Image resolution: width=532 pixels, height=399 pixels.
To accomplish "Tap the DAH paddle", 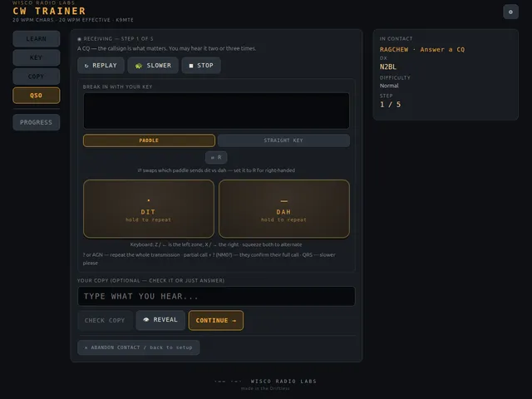I will tap(284, 209).
